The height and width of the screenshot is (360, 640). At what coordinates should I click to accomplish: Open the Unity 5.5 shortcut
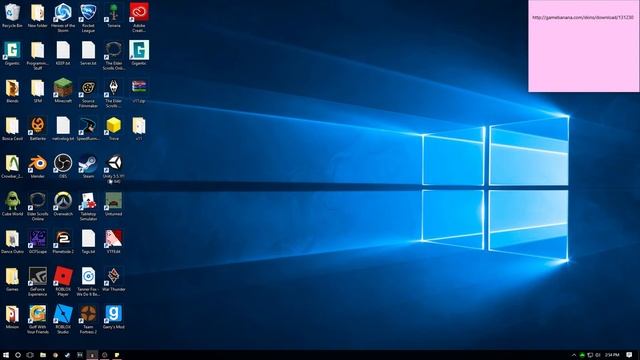[x=113, y=168]
